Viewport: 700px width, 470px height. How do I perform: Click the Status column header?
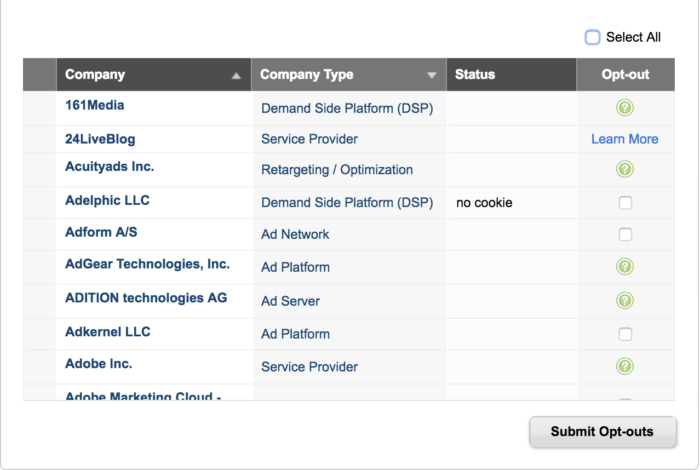(511, 75)
